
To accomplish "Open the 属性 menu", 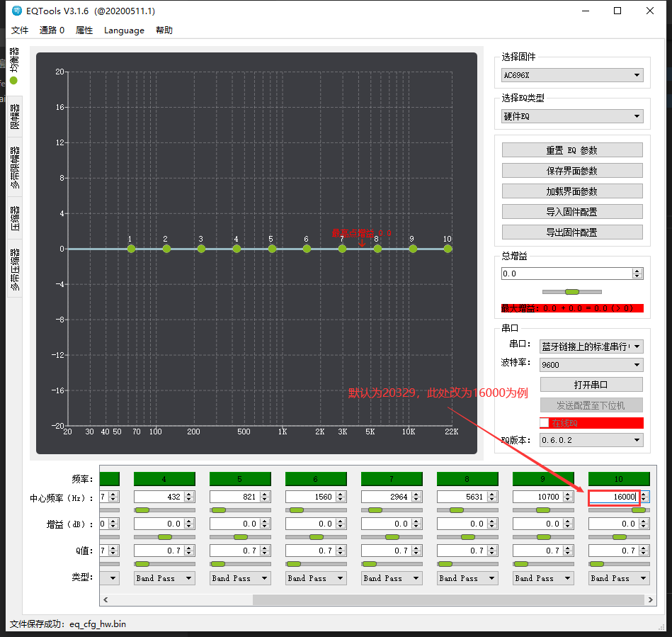I will coord(84,30).
